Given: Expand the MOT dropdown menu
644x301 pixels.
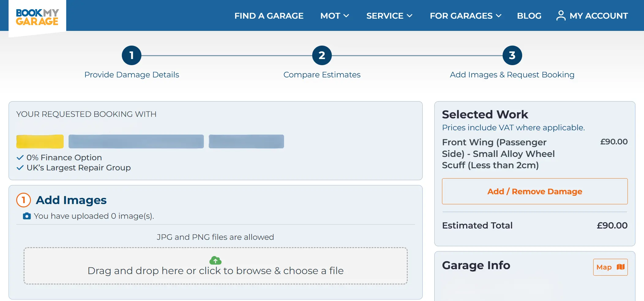Looking at the screenshot, I should [x=334, y=16].
